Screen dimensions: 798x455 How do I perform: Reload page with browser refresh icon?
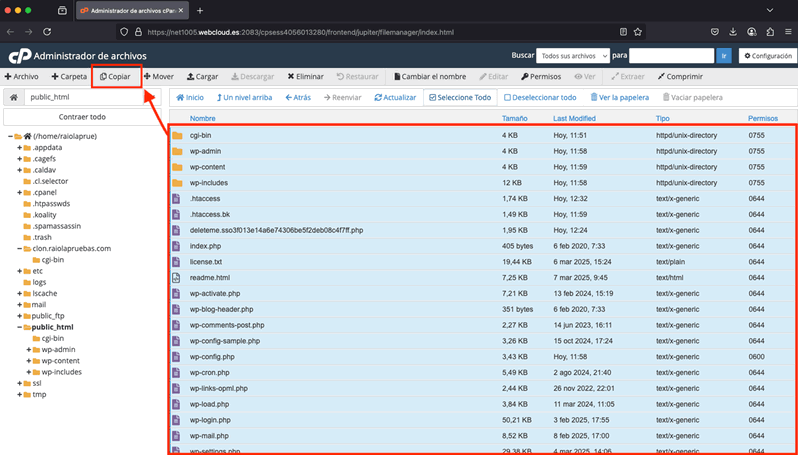[x=47, y=32]
